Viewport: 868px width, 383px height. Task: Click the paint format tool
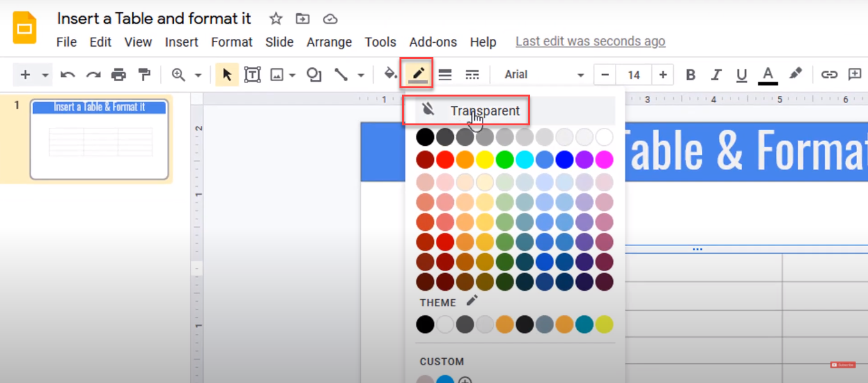click(144, 74)
